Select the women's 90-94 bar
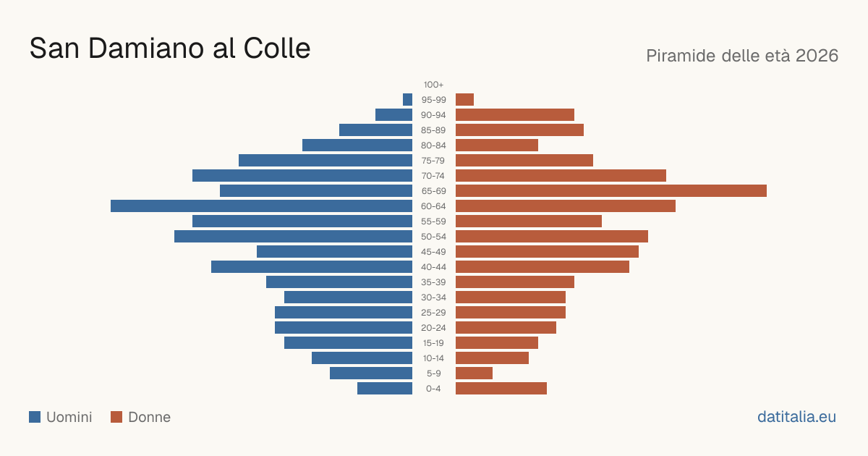 click(515, 115)
